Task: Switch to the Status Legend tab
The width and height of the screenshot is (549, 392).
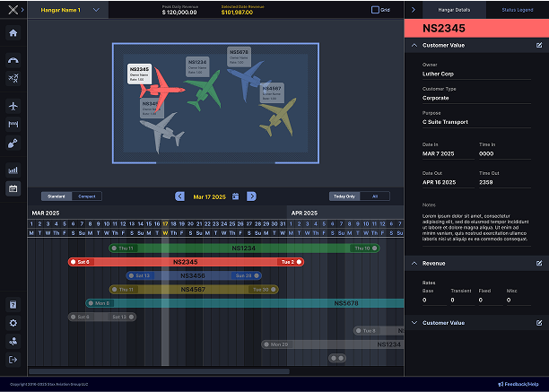Action: pos(518,10)
